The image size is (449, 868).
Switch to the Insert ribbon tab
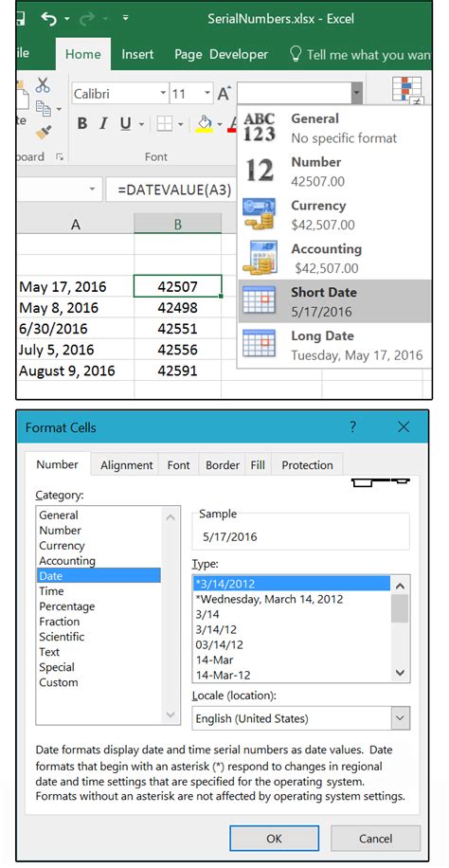coord(138,54)
